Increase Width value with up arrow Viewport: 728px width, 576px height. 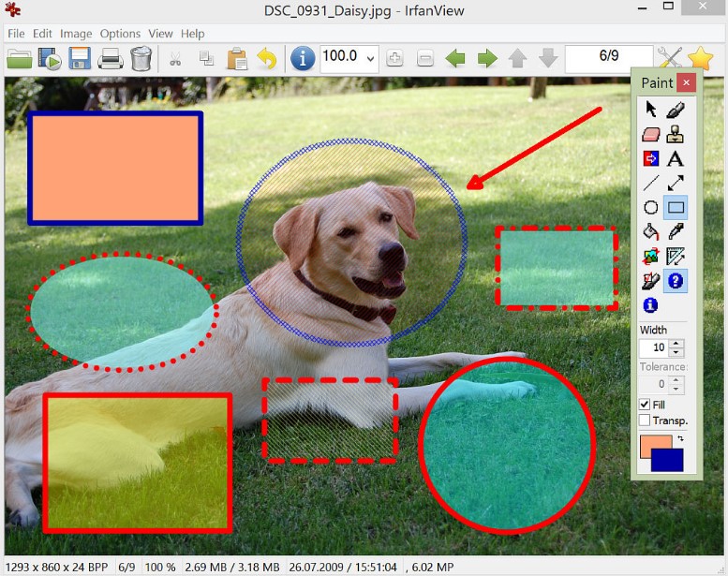(x=677, y=343)
